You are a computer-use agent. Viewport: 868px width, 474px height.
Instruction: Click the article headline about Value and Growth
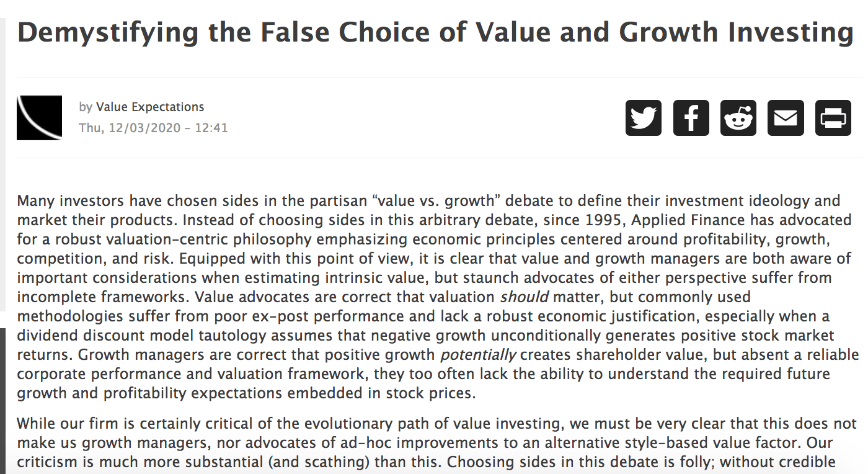(x=435, y=32)
